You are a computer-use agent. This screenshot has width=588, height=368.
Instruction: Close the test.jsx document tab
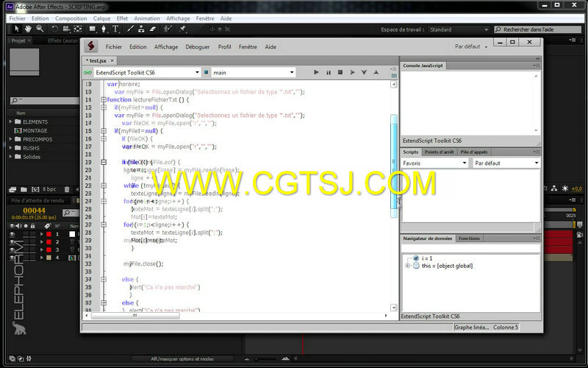(x=112, y=60)
